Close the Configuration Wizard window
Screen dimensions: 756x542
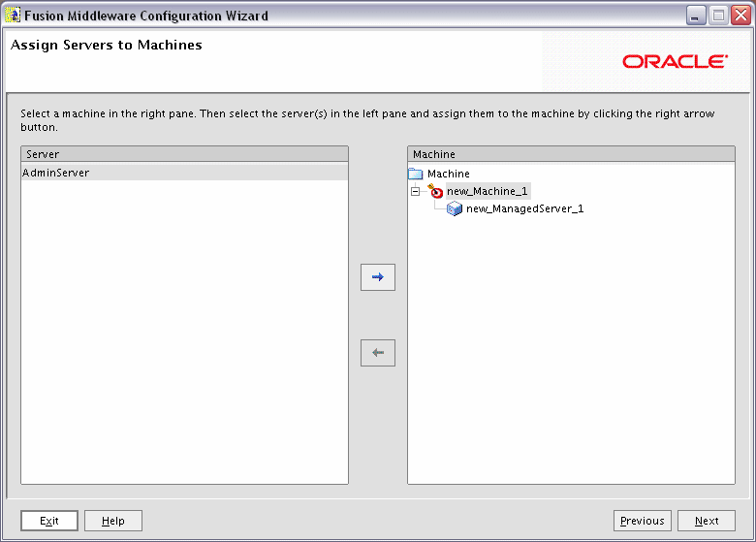coord(740,16)
